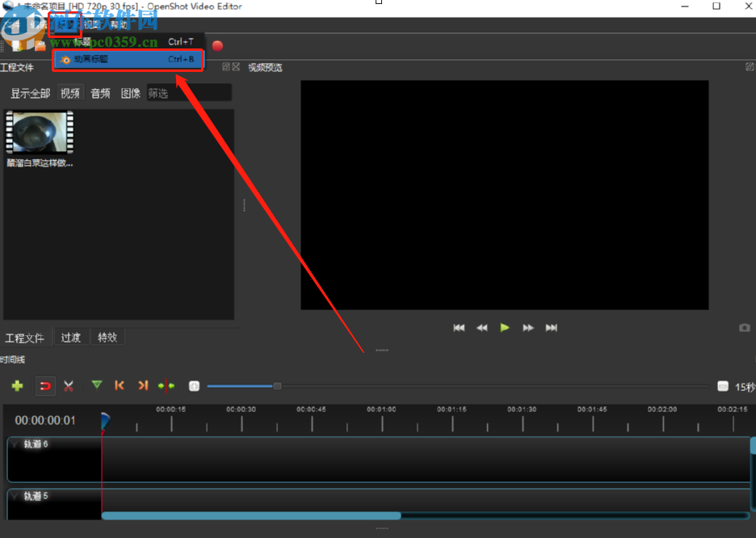Click the zoom in icon left of slider
756x538 pixels.
194,386
